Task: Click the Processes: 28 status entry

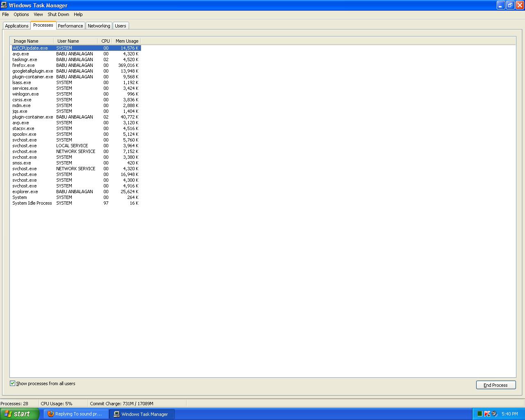Action: click(15, 404)
